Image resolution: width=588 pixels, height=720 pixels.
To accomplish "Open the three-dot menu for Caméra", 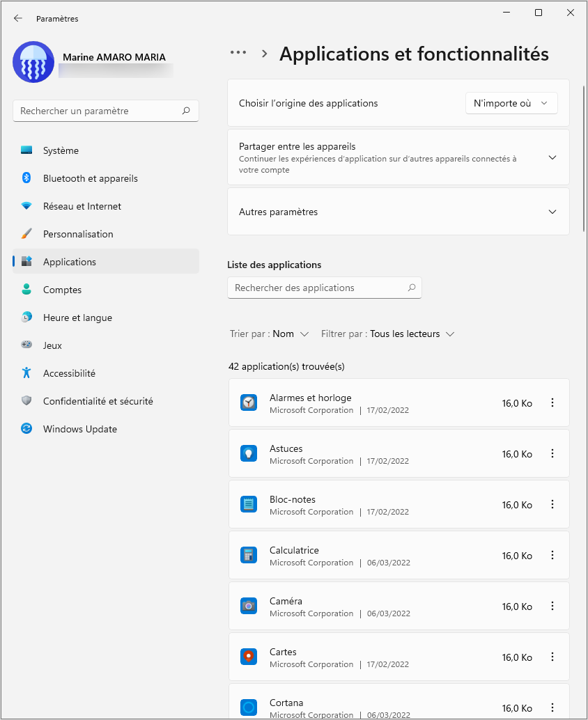I will pyautogui.click(x=552, y=606).
